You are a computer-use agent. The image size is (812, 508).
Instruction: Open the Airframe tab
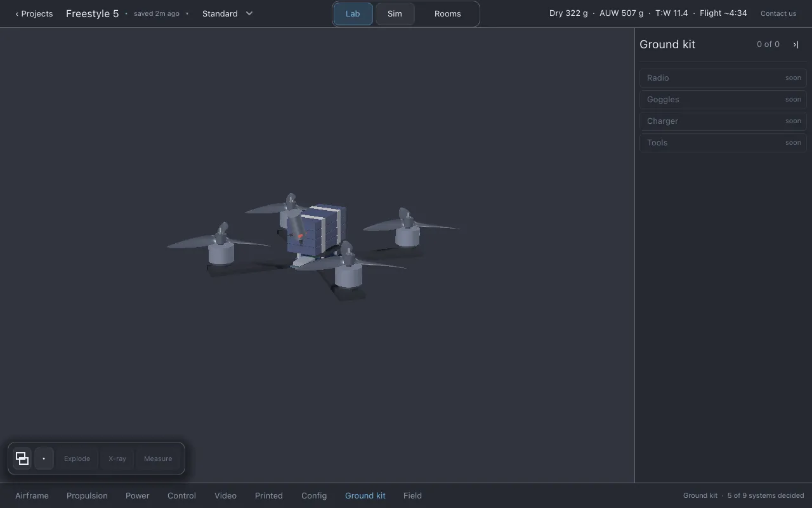pos(32,495)
